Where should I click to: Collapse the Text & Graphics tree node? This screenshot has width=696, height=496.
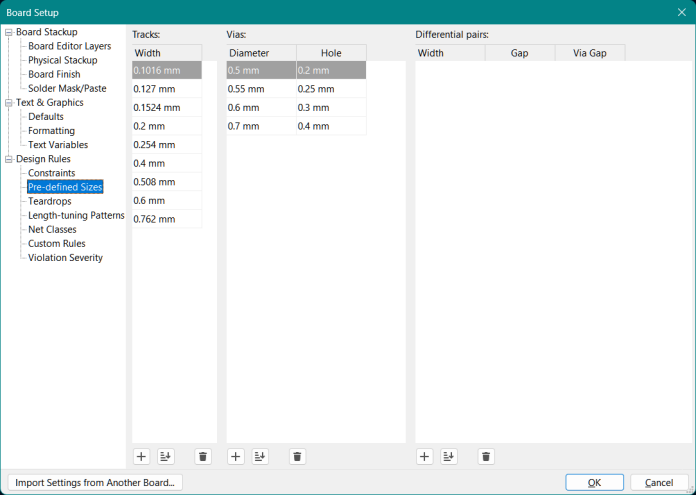pyautogui.click(x=9, y=103)
